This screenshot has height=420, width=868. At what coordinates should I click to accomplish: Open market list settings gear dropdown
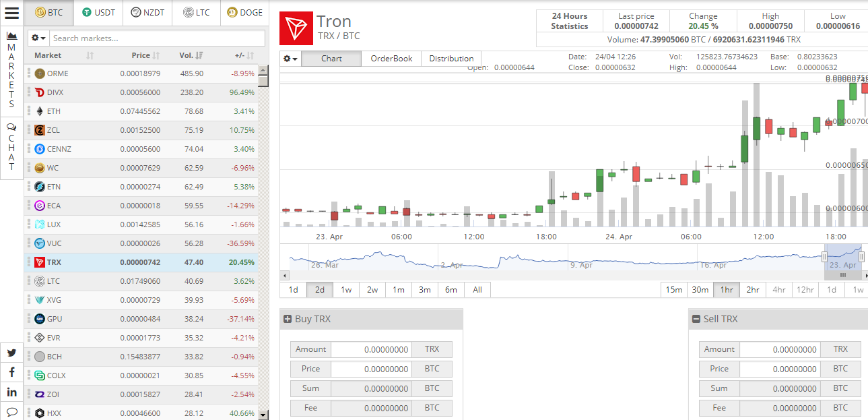[x=38, y=38]
